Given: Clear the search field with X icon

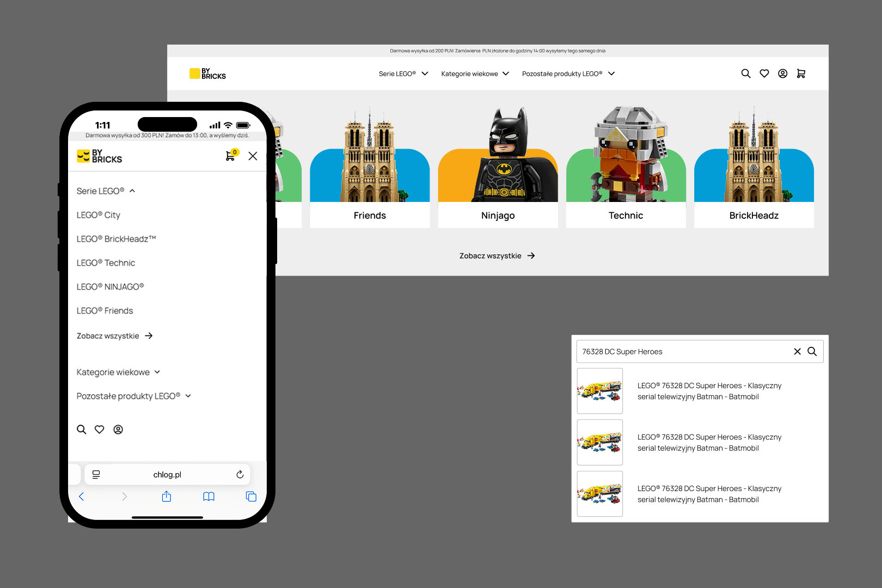Looking at the screenshot, I should pyautogui.click(x=797, y=351).
